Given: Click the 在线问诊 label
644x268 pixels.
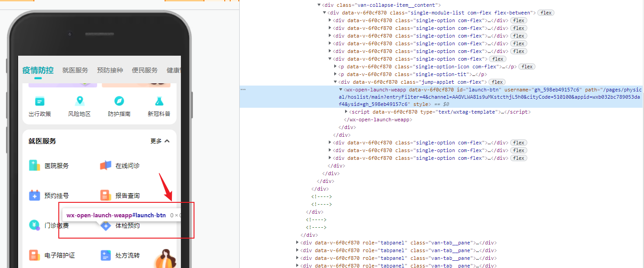Looking at the screenshot, I should pos(128,166).
